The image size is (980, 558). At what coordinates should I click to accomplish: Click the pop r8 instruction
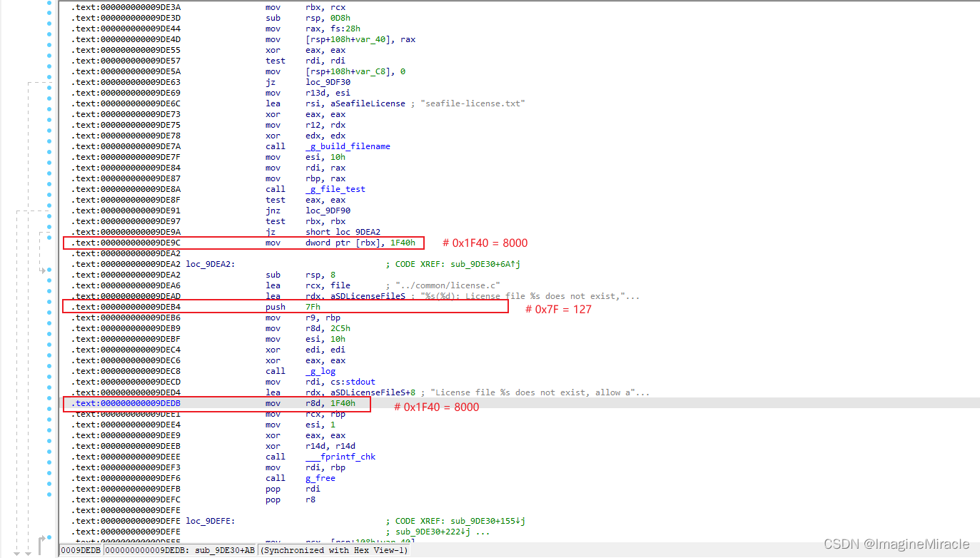click(291, 499)
